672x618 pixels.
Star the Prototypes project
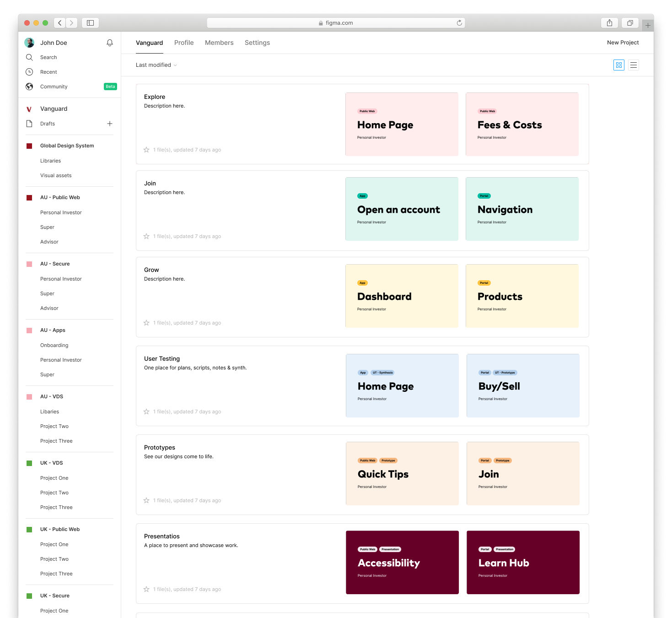(x=146, y=500)
